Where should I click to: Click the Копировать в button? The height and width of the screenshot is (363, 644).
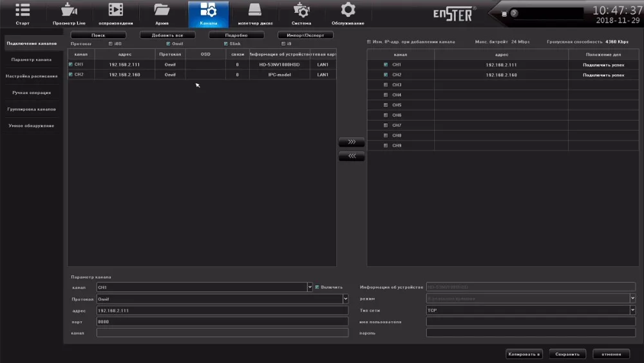pos(524,354)
